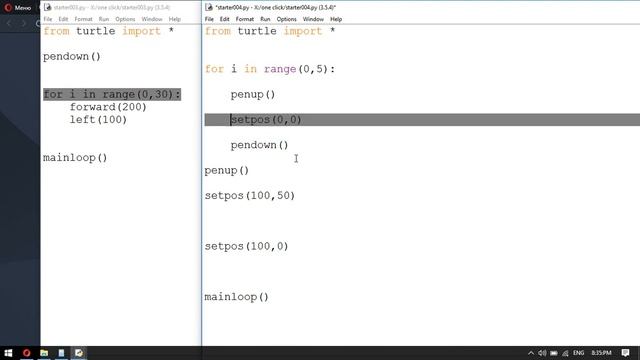Open File Explorer from the taskbar

pyautogui.click(x=44, y=353)
